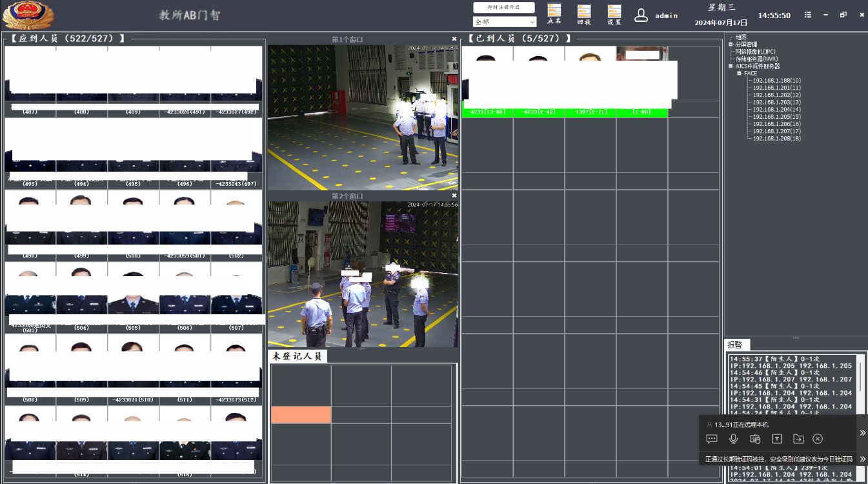Select device 192.168.1.204(14) in the tree
Viewport: 868px width, 484px height.
tap(776, 110)
